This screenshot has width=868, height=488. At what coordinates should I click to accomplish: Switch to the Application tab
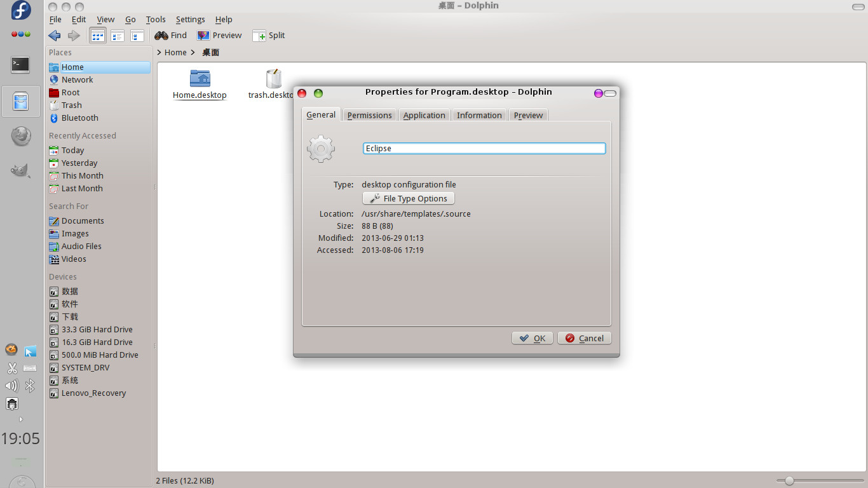tap(424, 115)
